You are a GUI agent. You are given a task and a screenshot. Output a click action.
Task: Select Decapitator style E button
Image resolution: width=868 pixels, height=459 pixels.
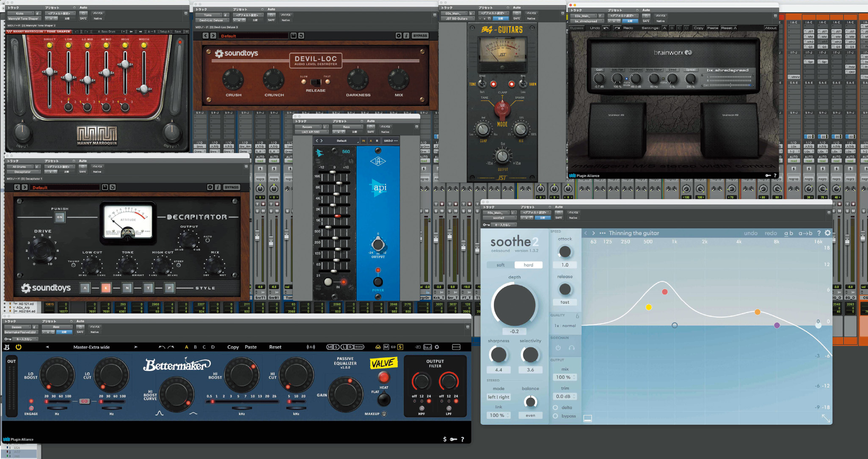pyautogui.click(x=106, y=288)
